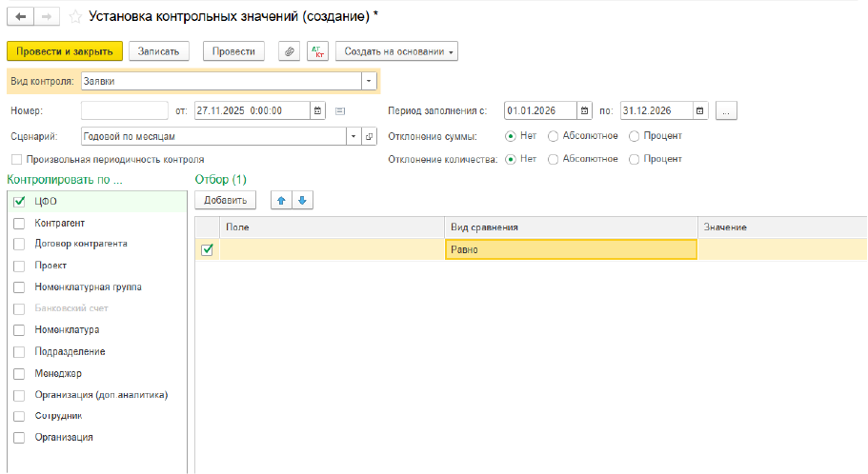Go back with the left arrow button
868x474 pixels.
point(20,16)
